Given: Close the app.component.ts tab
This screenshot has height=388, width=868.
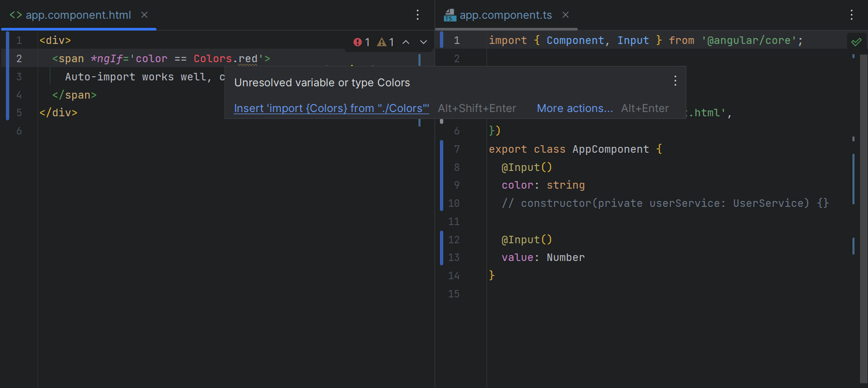Looking at the screenshot, I should click(565, 15).
